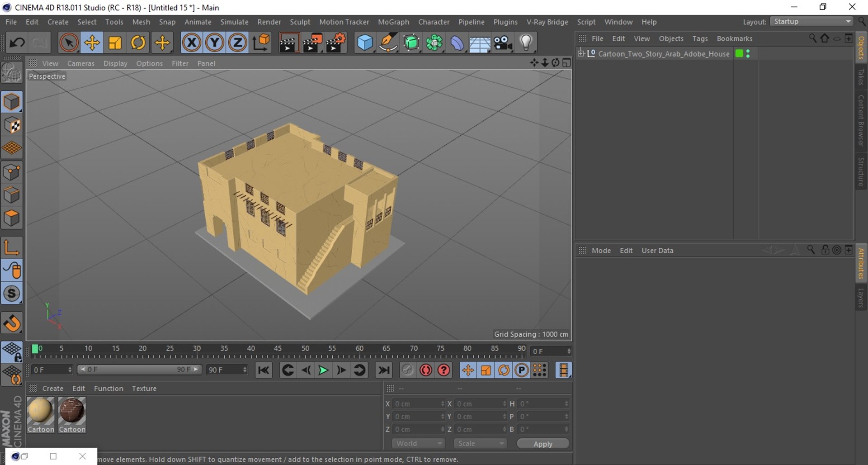
Task: Select the brick Cartoon material
Action: pyautogui.click(x=72, y=415)
